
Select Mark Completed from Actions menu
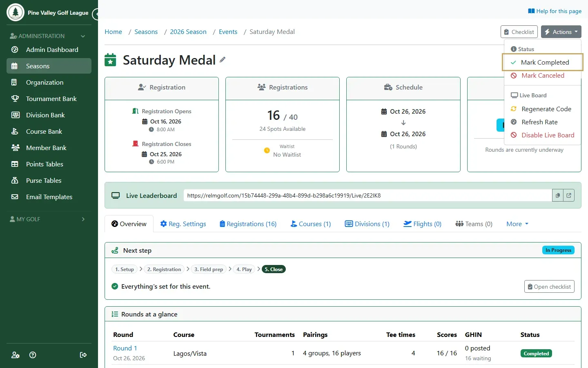click(x=543, y=63)
